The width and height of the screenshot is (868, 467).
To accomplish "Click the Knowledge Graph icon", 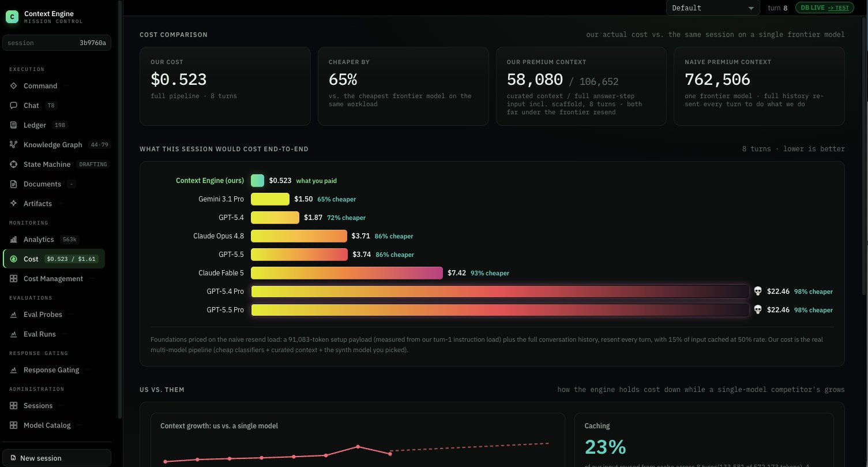I will tap(14, 145).
